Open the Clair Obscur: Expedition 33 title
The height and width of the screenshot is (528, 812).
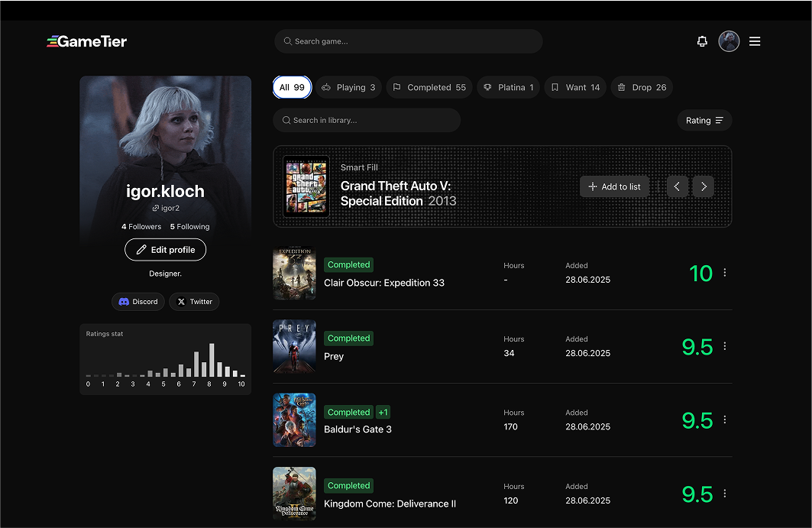[384, 283]
